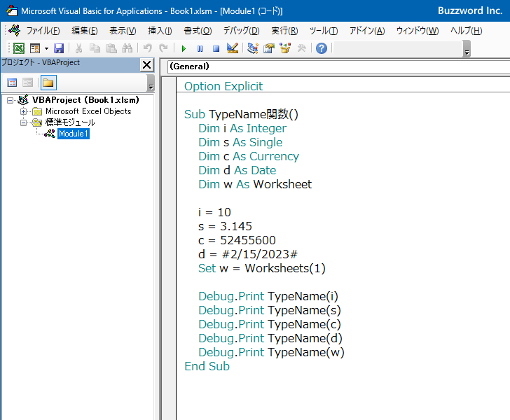Viewport: 510px width, 420px height.
Task: Open the 表示(V) menu
Action: tap(123, 31)
